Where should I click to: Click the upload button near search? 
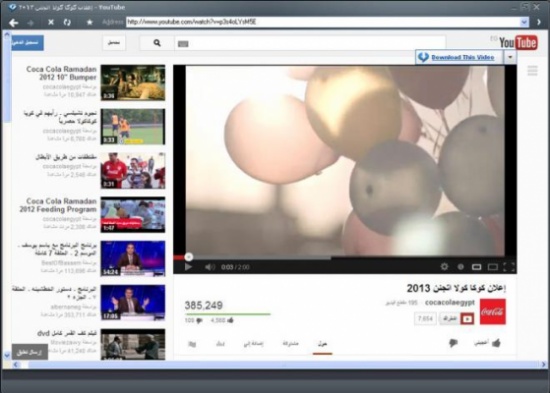[x=114, y=43]
